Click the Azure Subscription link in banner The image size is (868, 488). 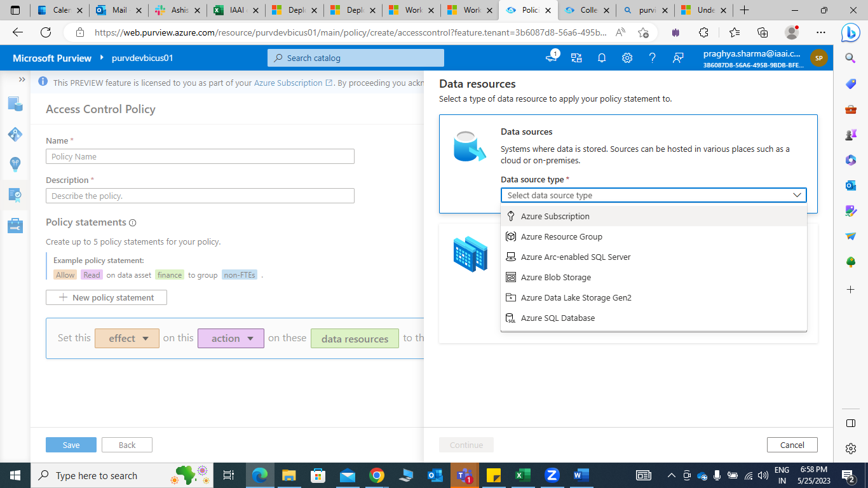click(x=293, y=83)
